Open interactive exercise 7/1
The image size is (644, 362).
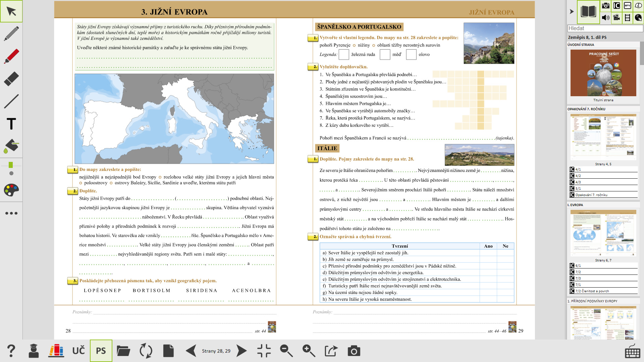click(603, 285)
